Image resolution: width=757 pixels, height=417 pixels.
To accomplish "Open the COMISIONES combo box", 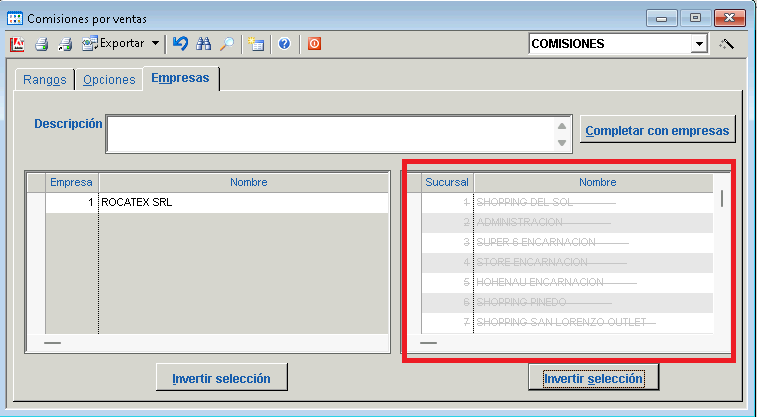I will (x=698, y=44).
